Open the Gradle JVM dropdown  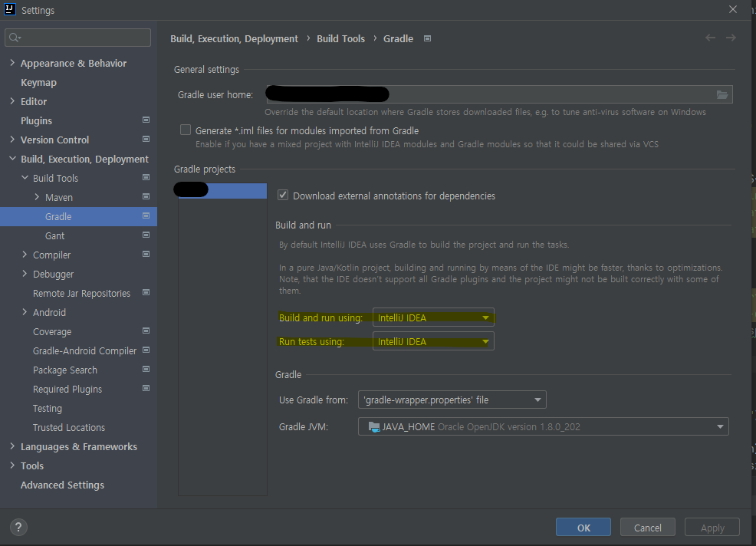[x=544, y=427]
